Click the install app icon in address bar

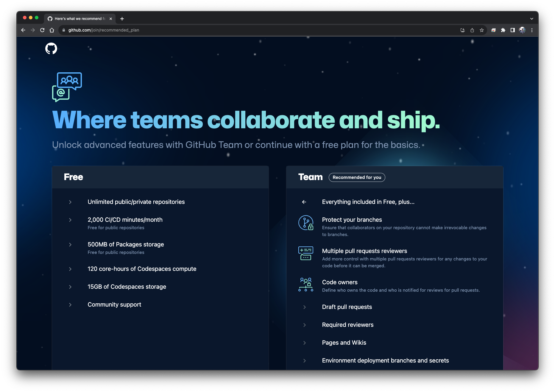point(463,30)
